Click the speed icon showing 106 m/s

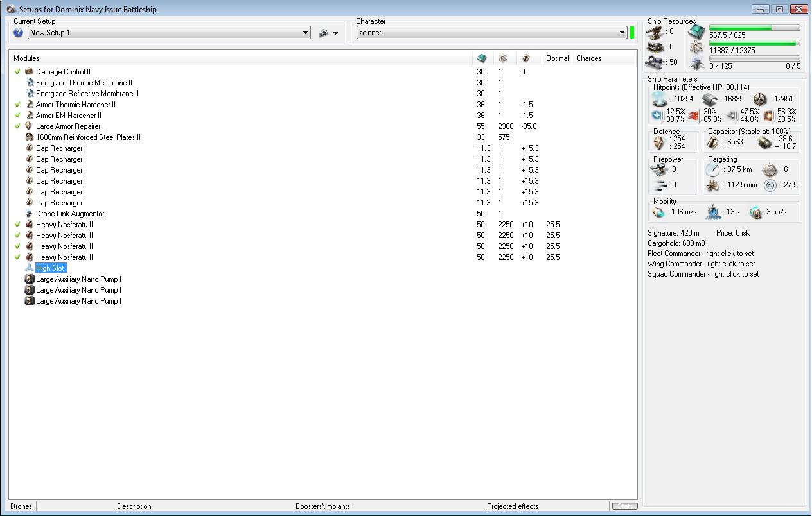(658, 212)
